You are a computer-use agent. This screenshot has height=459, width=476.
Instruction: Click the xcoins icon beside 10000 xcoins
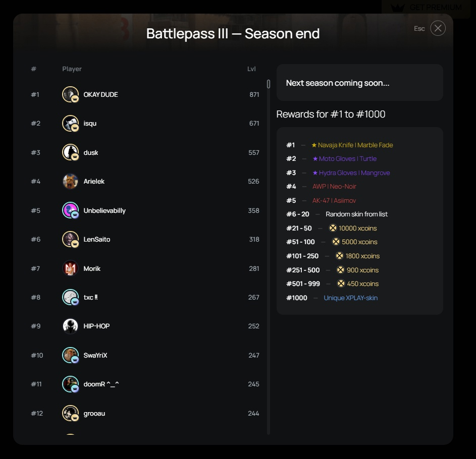333,228
